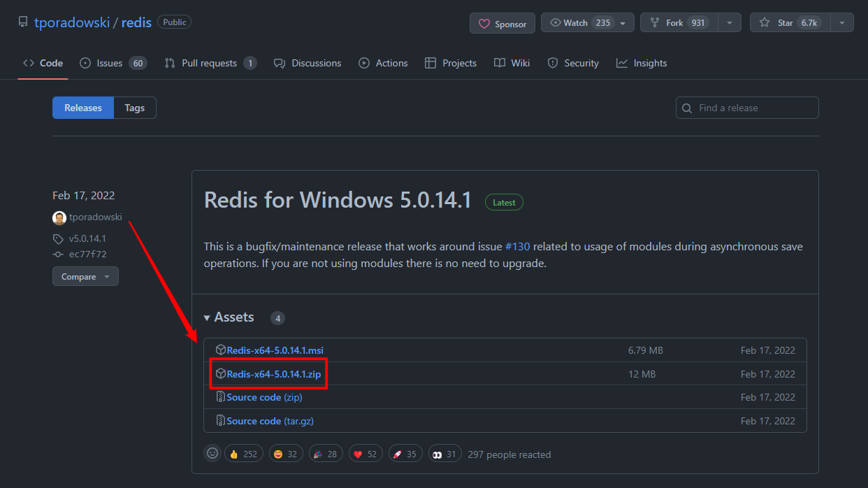Open the Star lists dropdown arrow
The height and width of the screenshot is (488, 868).
pos(841,23)
